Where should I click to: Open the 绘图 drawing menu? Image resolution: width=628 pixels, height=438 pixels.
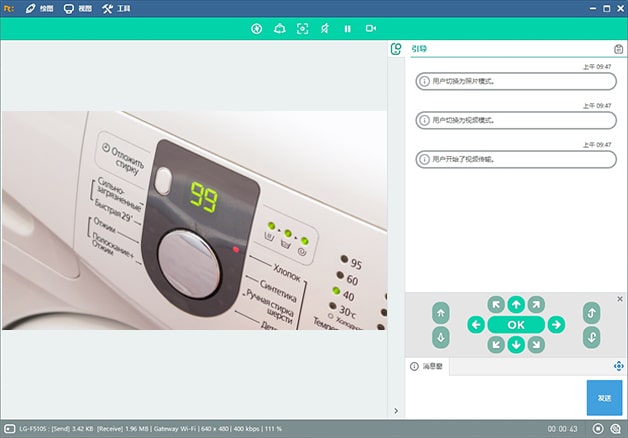(39, 8)
